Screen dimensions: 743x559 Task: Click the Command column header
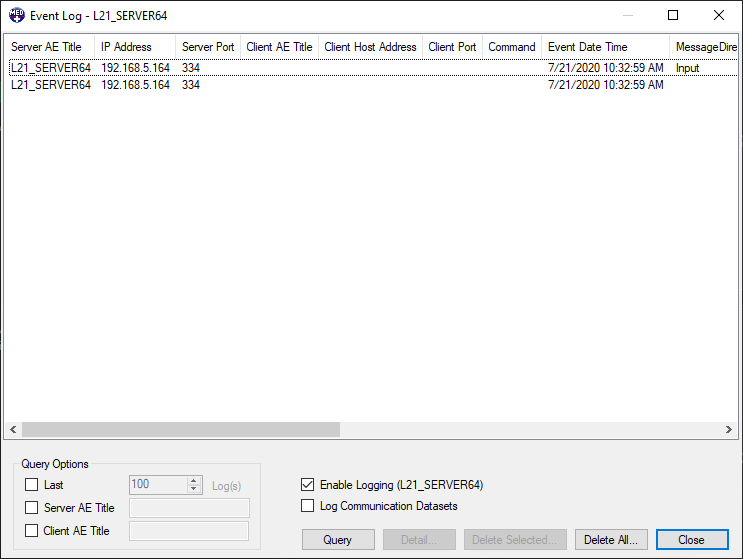512,47
